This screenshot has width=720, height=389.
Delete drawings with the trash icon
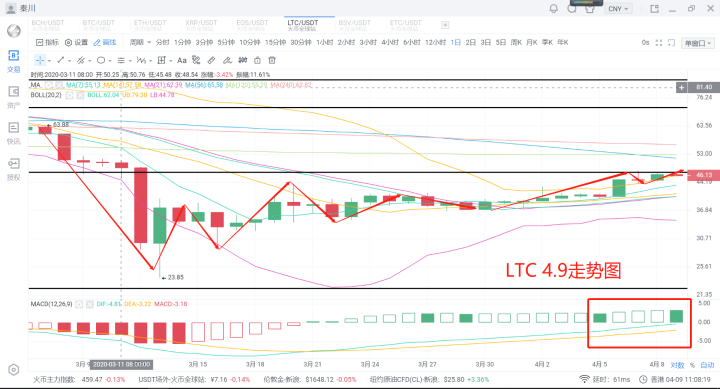[272, 60]
